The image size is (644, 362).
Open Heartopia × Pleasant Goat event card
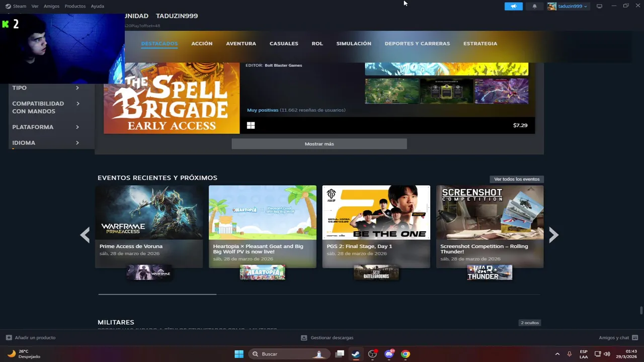(263, 227)
